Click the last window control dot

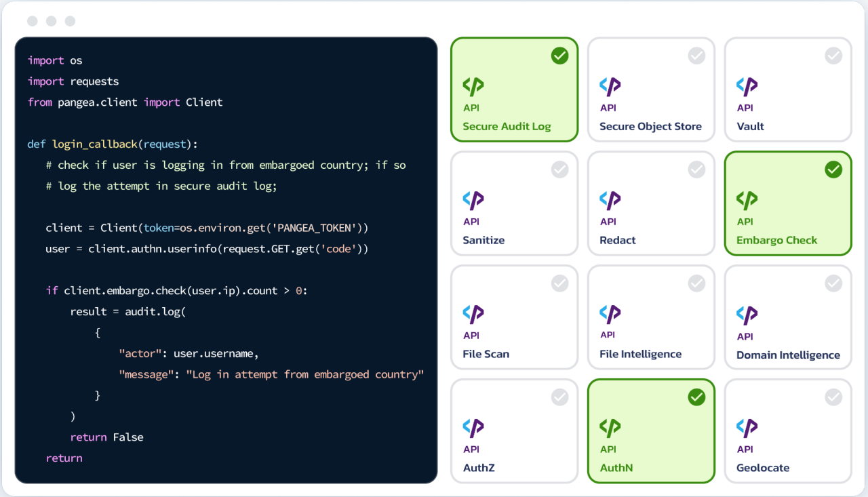[70, 21]
